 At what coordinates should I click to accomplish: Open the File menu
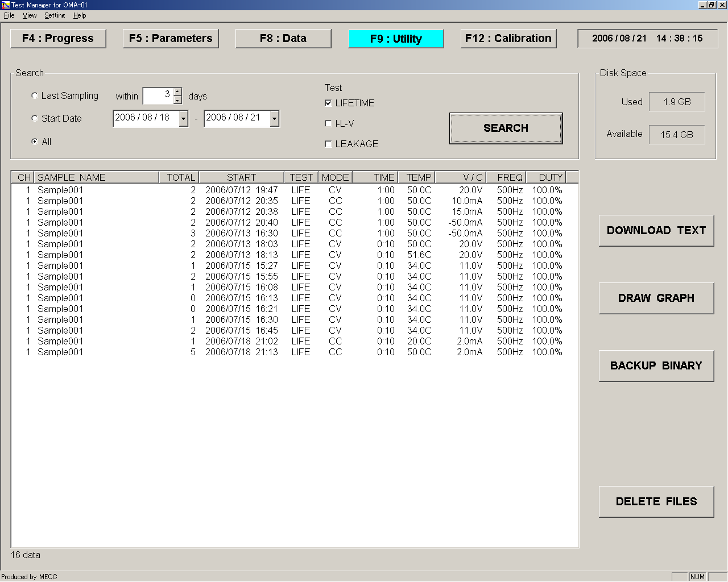(9, 15)
